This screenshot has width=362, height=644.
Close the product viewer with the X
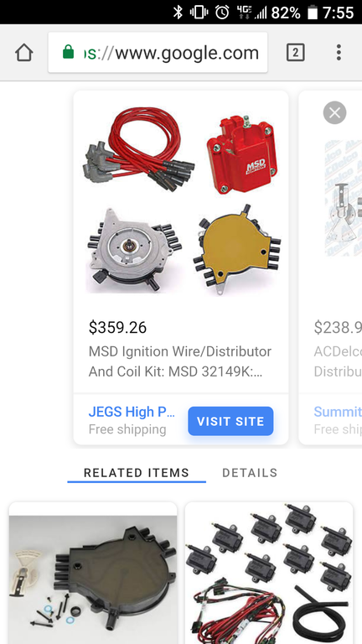pyautogui.click(x=334, y=112)
